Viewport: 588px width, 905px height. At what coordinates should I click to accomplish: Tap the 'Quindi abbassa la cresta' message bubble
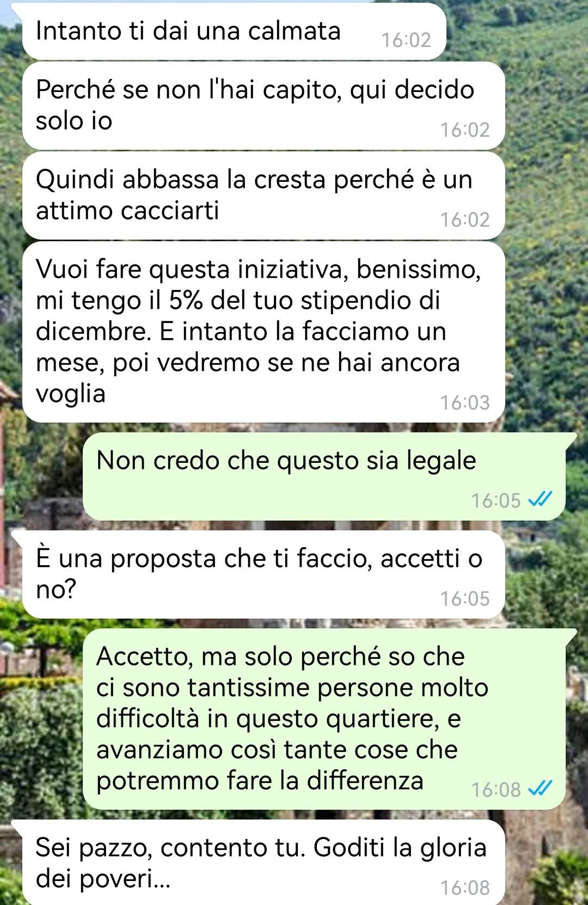pyautogui.click(x=264, y=195)
